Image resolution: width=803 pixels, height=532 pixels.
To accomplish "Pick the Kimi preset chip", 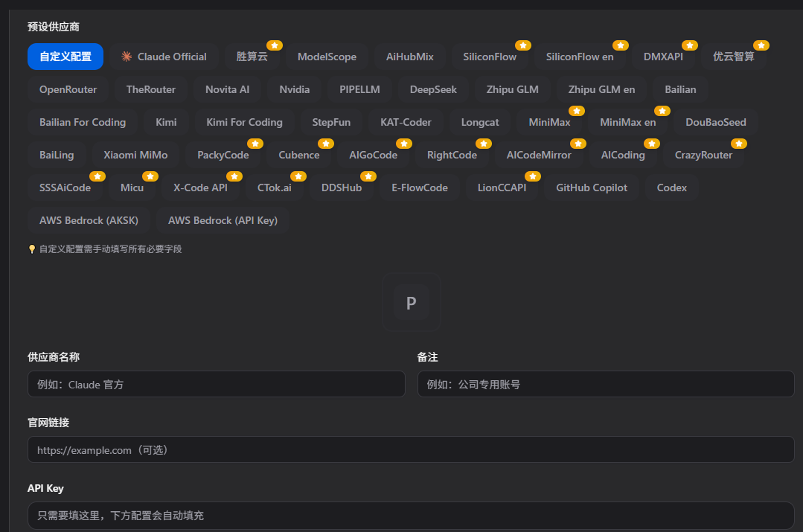I will pyautogui.click(x=166, y=122).
